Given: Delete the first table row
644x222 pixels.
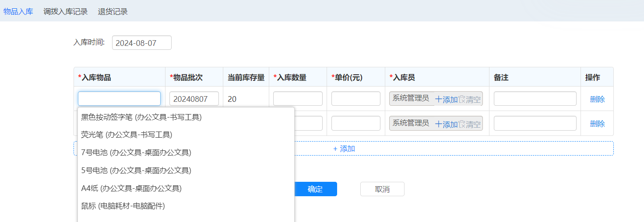Looking at the screenshot, I should pos(597,99).
